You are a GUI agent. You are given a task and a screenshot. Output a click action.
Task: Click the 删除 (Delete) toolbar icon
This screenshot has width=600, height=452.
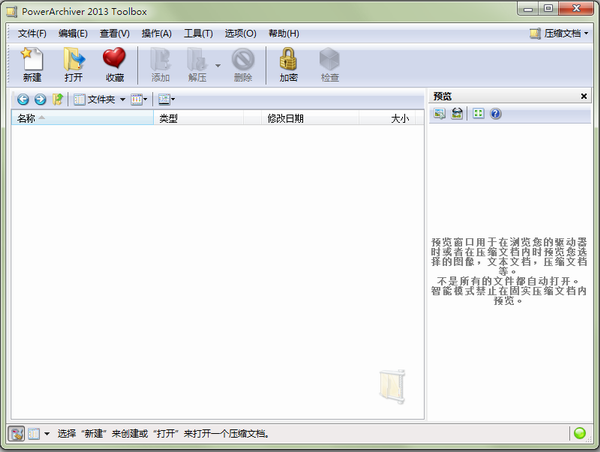pyautogui.click(x=243, y=64)
